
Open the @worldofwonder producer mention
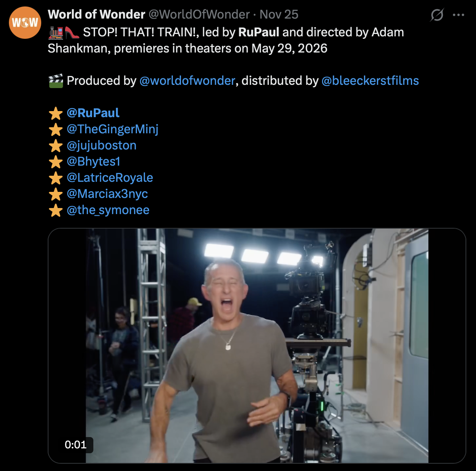pyautogui.click(x=187, y=81)
